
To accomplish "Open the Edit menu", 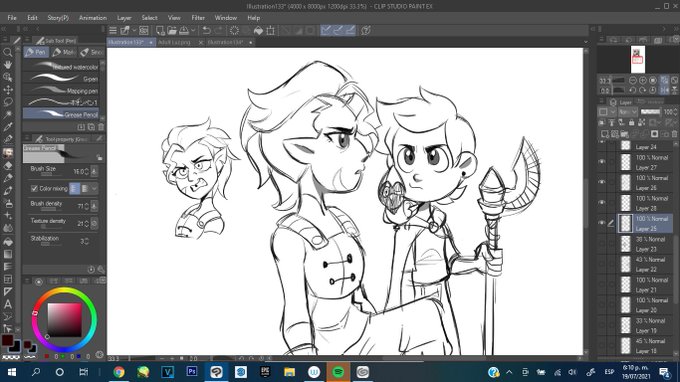I will tap(32, 18).
